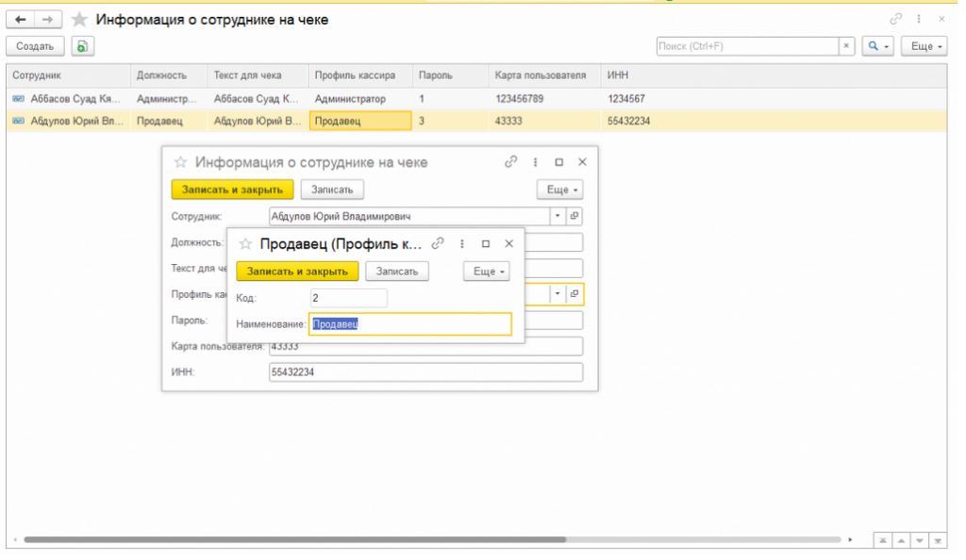The image size is (966, 560).
Task: Еще dropdown in employee info dialog
Action: [x=560, y=190]
